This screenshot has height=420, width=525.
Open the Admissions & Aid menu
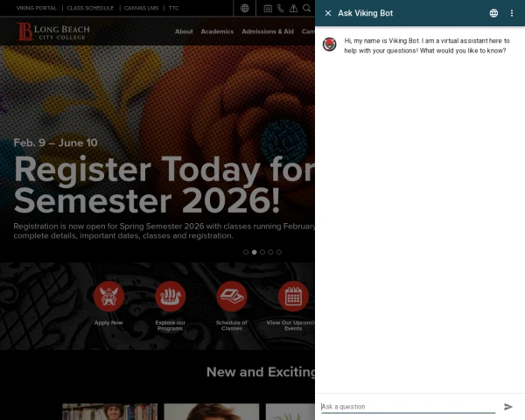tap(268, 31)
